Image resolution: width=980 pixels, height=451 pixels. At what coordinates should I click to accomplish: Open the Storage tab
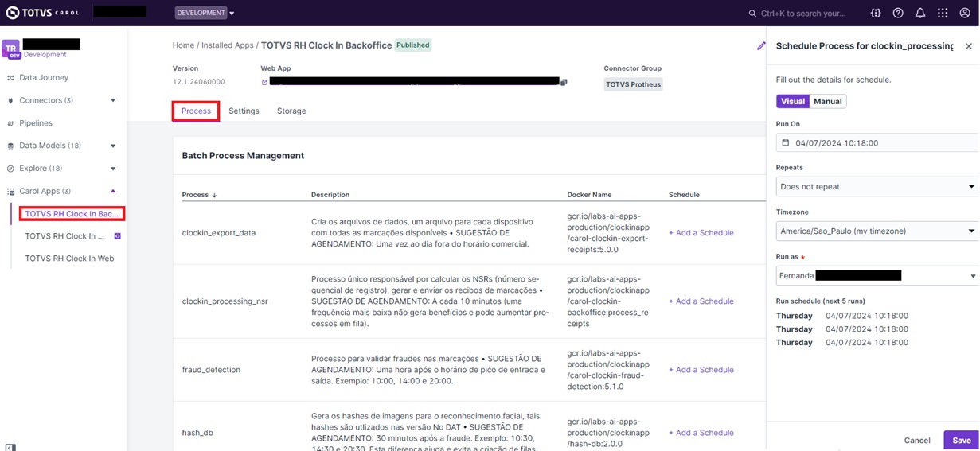point(291,111)
